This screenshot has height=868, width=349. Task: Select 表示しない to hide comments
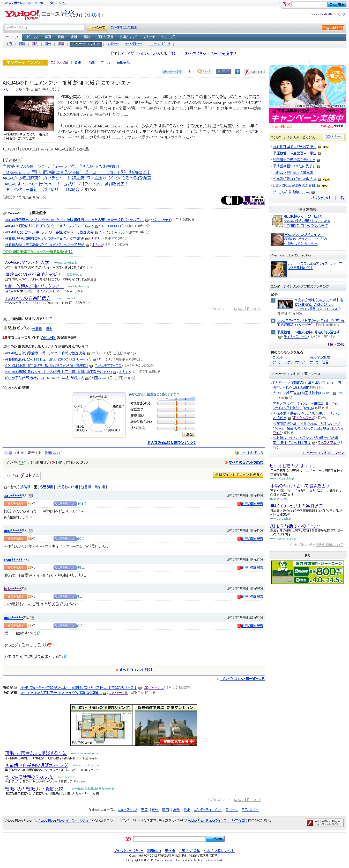[52, 453]
